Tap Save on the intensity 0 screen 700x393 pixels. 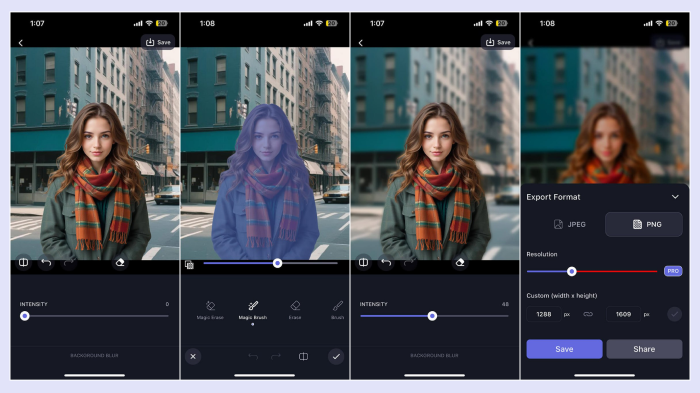pos(158,42)
